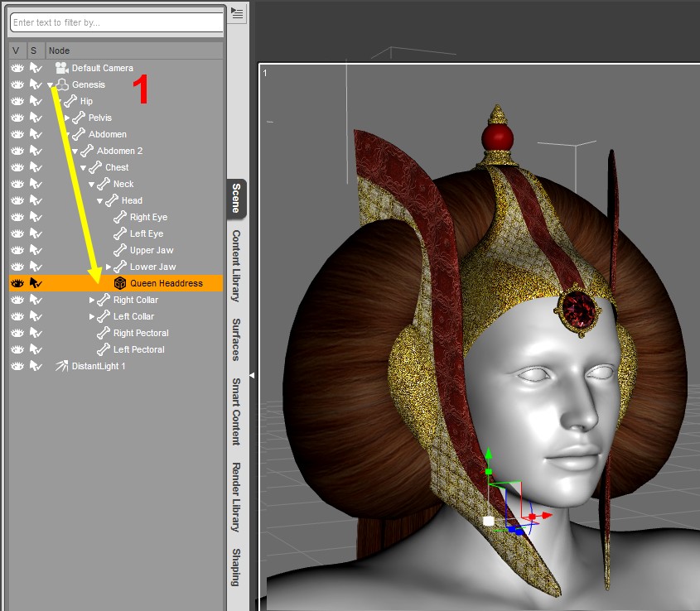Click the Left Pectoral bone icon
Viewport: 700px width, 611px height.
coord(104,349)
